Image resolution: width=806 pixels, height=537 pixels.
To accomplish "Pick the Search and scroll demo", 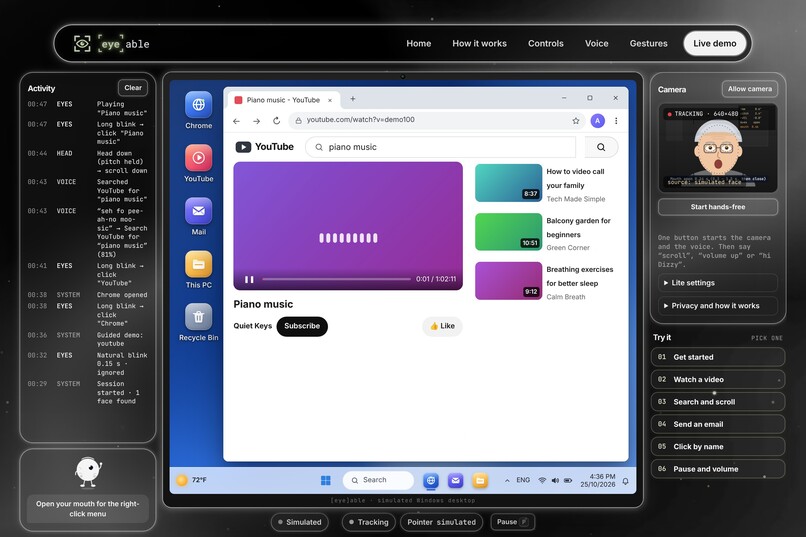I will click(718, 402).
